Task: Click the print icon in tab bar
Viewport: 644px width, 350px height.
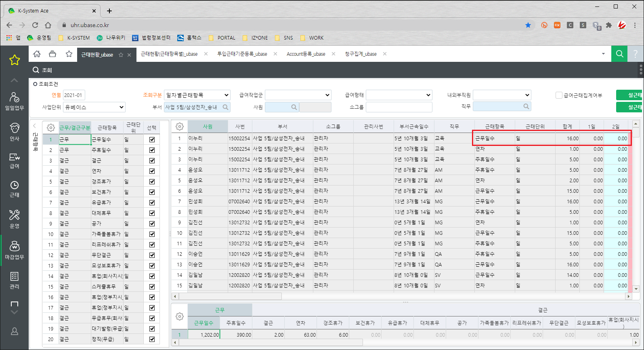Action: (x=52, y=54)
